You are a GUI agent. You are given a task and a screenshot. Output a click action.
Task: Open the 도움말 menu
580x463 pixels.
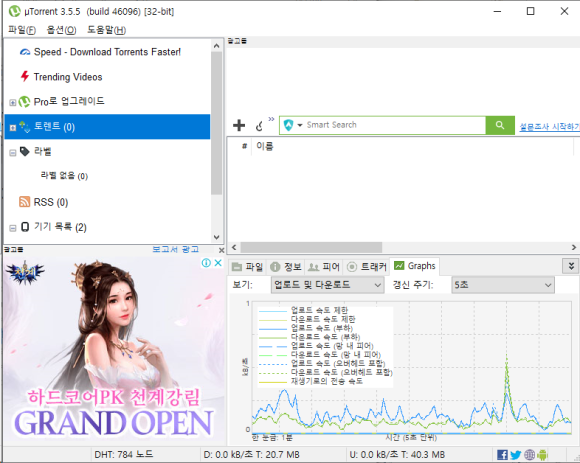coord(107,30)
